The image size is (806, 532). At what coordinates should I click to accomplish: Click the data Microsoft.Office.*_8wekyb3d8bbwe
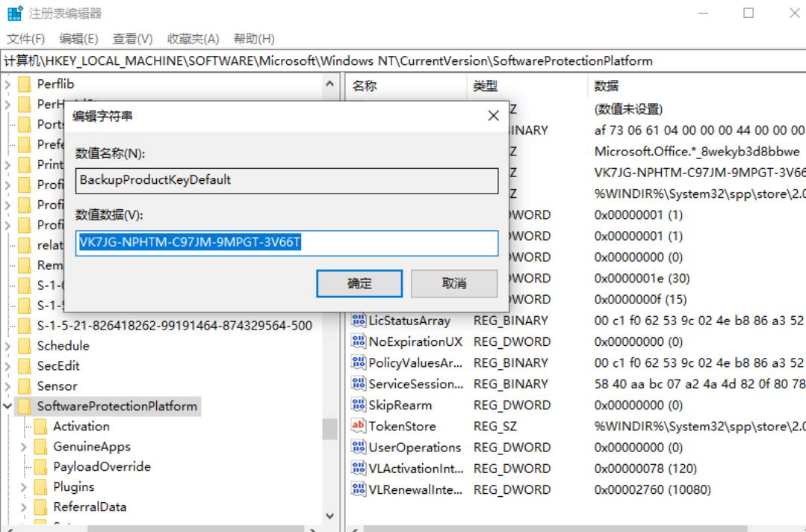click(x=697, y=152)
